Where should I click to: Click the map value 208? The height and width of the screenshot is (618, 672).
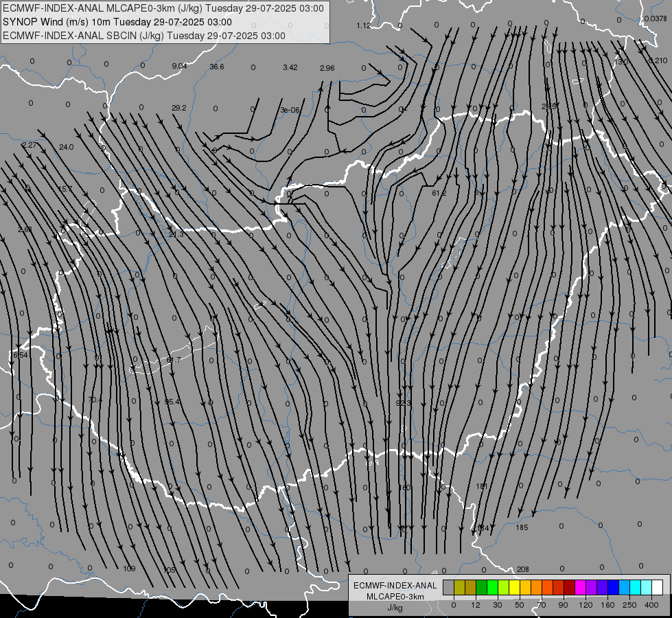point(523,569)
